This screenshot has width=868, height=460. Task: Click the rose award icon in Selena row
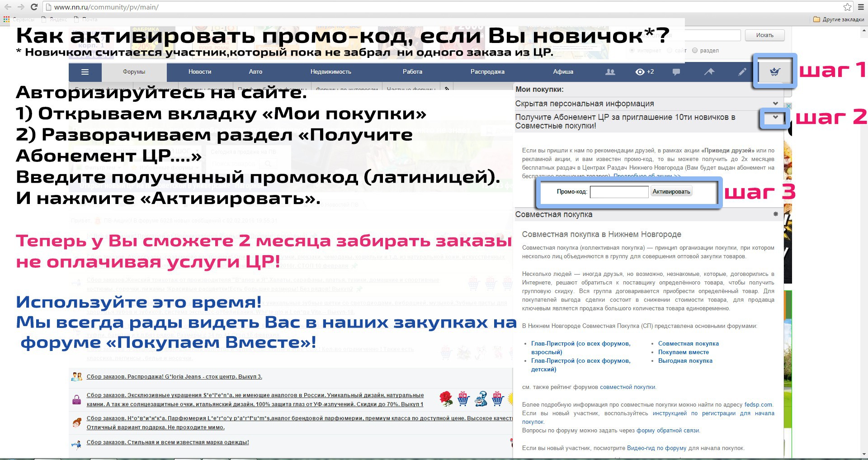pos(446,398)
